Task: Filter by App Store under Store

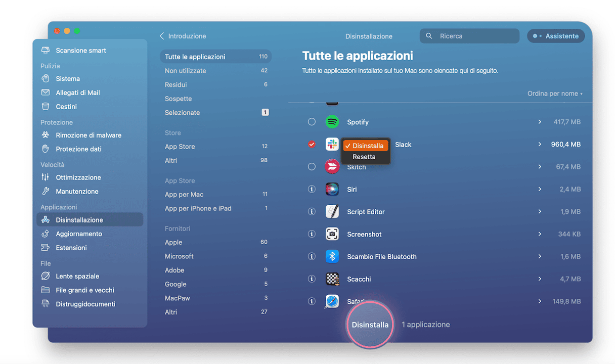Action: point(216,147)
